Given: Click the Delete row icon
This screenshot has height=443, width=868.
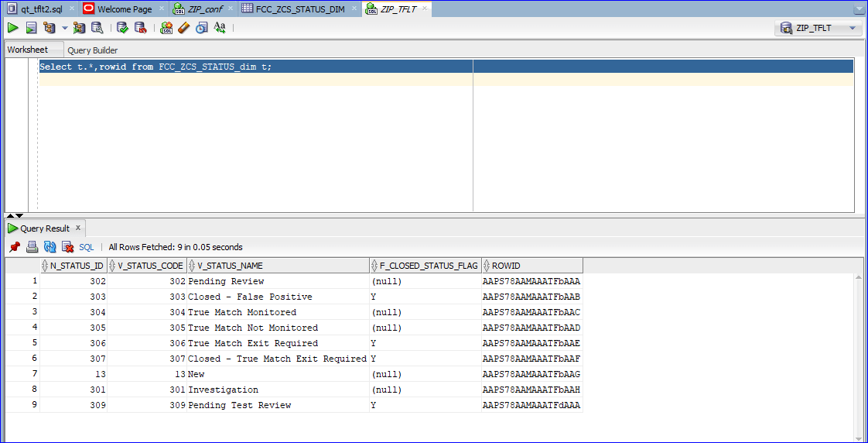Looking at the screenshot, I should (x=67, y=247).
